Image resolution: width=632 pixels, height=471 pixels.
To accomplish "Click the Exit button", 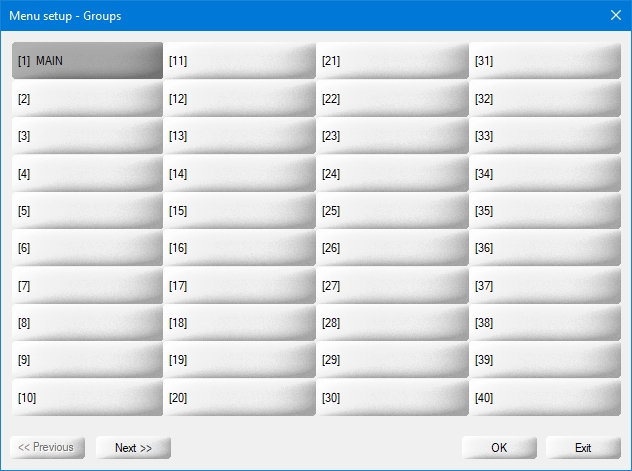I will (583, 448).
